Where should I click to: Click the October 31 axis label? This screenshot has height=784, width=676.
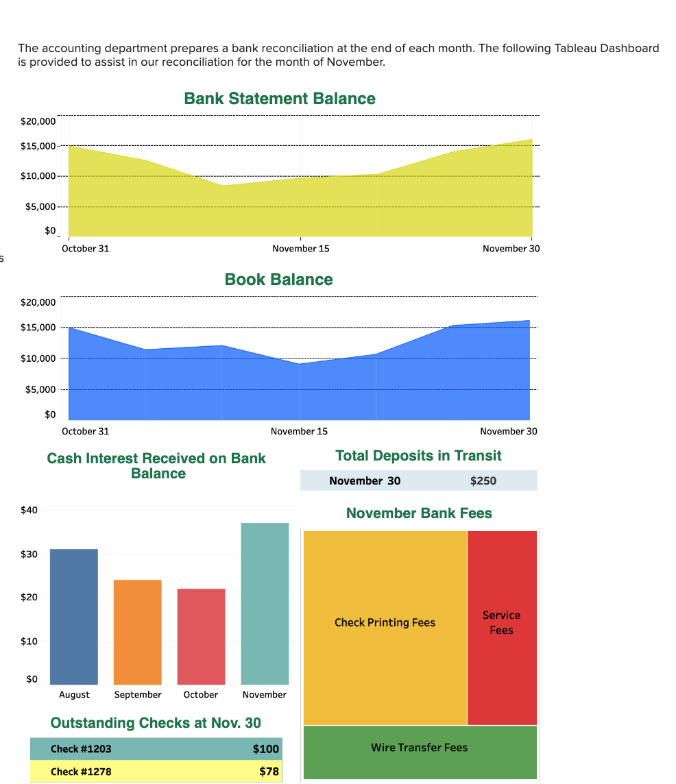(85, 248)
